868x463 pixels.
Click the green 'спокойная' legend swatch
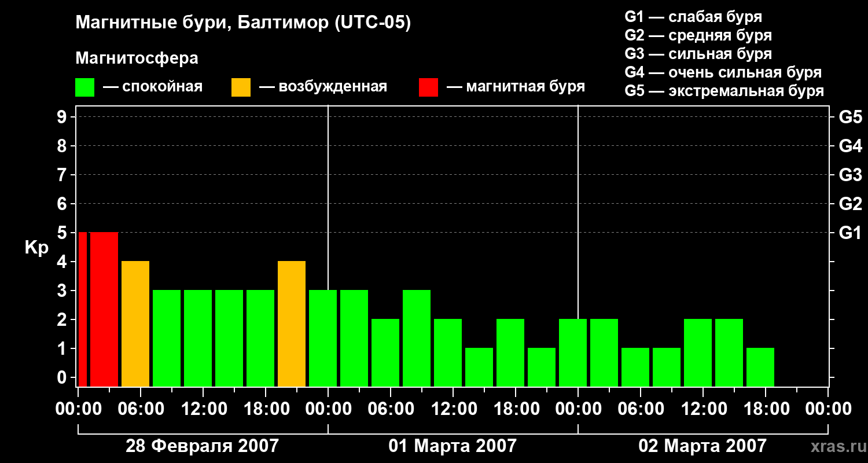[x=85, y=87]
